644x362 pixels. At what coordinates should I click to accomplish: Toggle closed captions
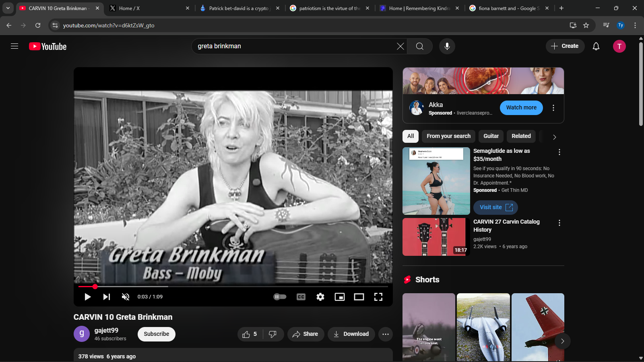301,297
